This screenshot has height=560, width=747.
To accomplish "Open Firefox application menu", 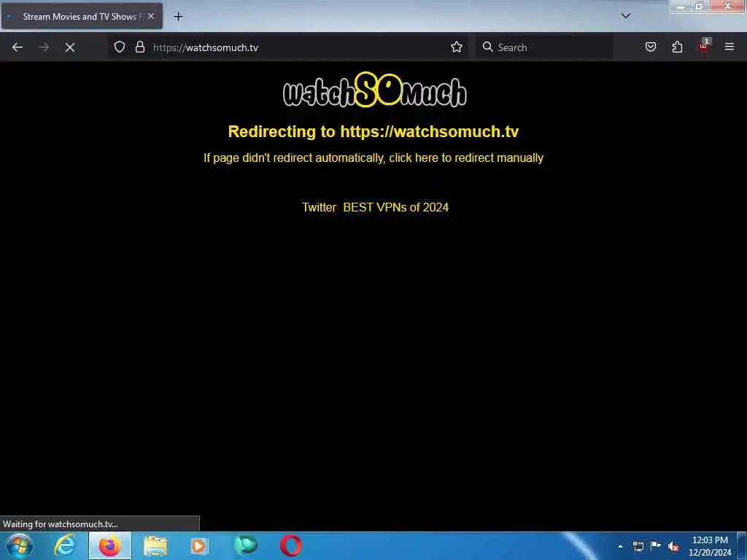I will (x=729, y=47).
